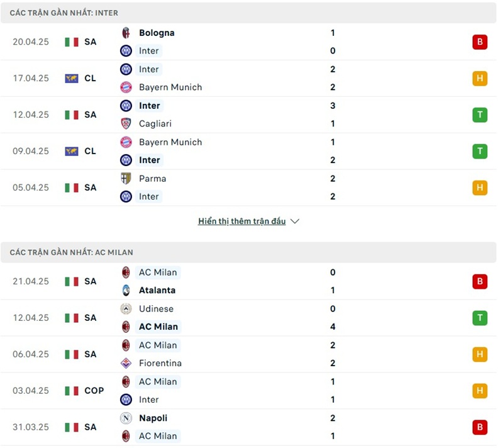The width and height of the screenshot is (503, 448).
Task: Select the "Các trận gần nhất: AC Milan" header
Action: tap(72, 252)
